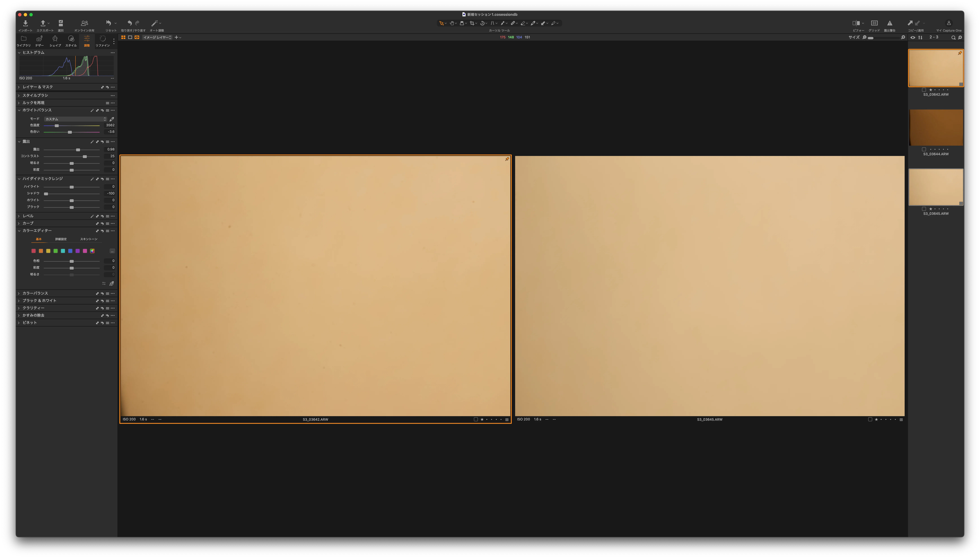Select the S3_03645.ARW image in the viewer
The height and width of the screenshot is (558, 980).
pos(709,286)
